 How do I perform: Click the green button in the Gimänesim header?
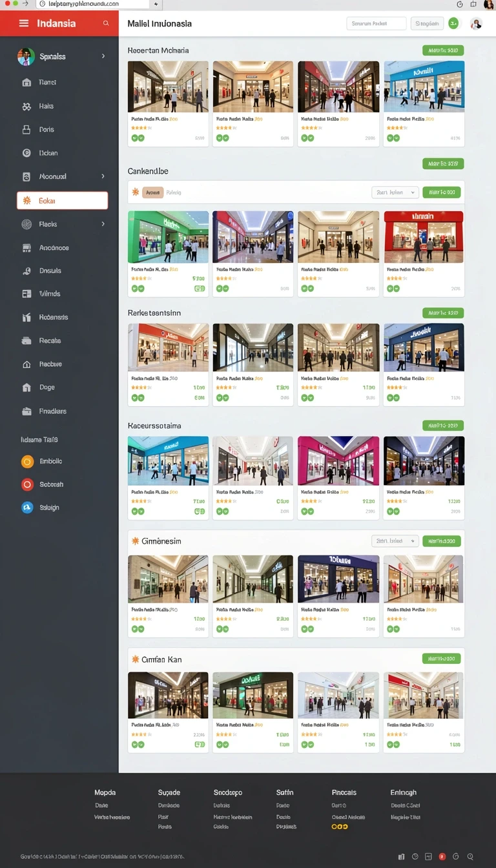click(x=442, y=541)
